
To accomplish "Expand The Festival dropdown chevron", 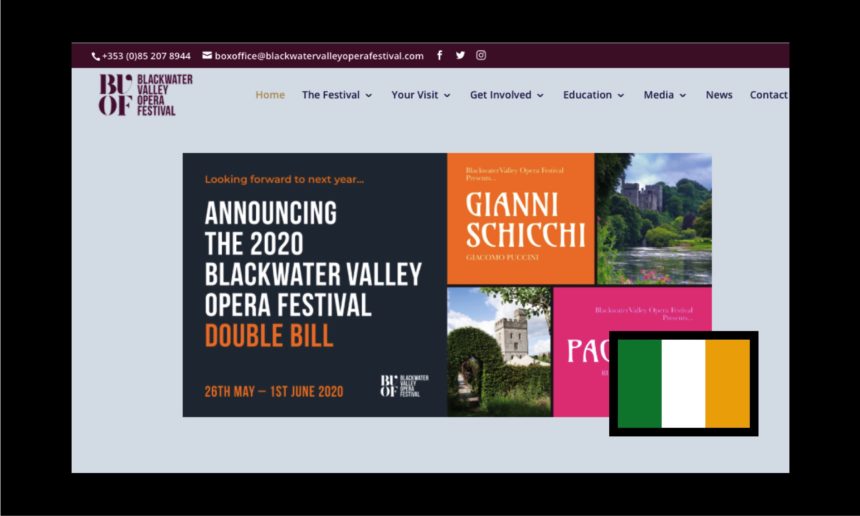I will [369, 95].
